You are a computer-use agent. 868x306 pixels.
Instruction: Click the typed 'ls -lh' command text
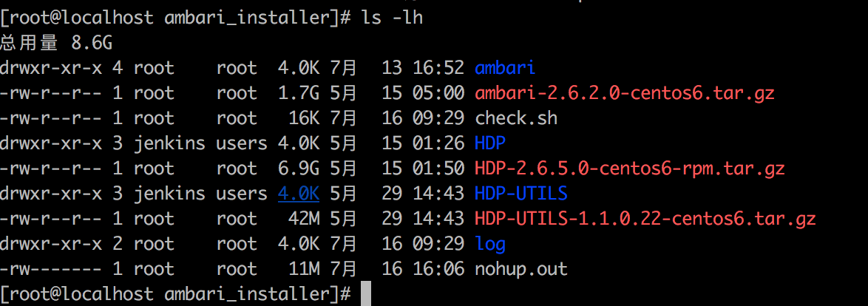[x=392, y=18]
